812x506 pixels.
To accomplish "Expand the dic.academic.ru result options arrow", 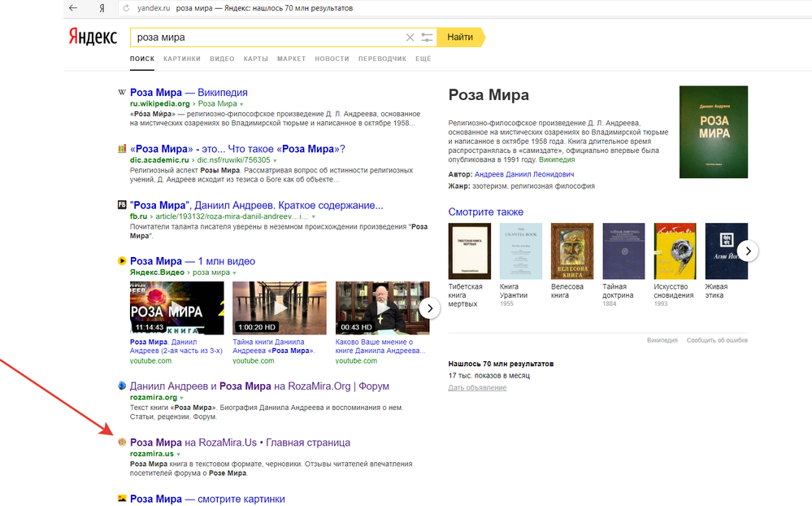I will coord(275,161).
